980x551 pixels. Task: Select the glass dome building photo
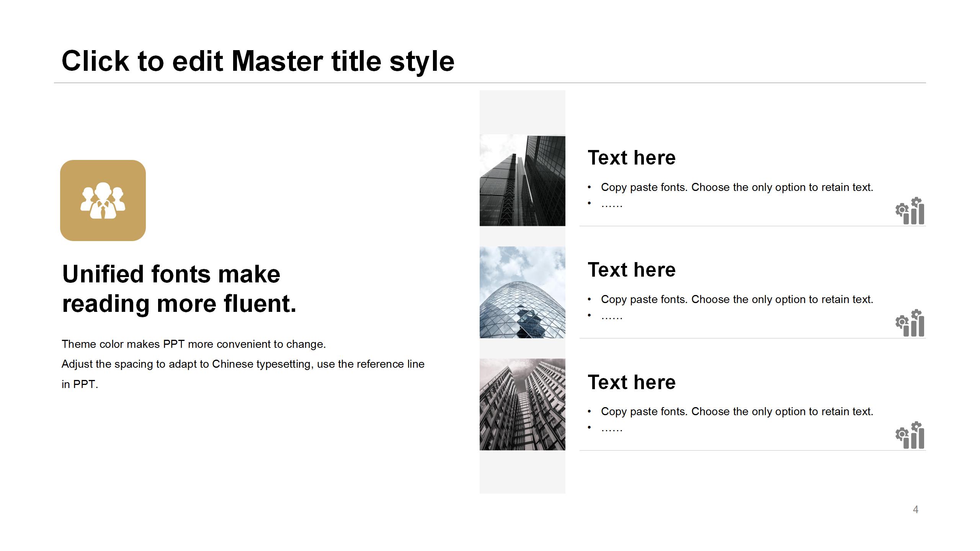pos(522,292)
